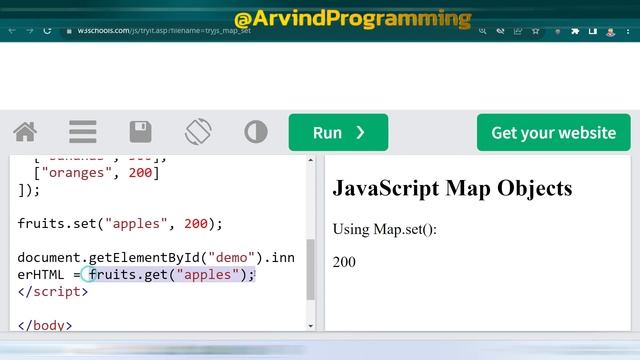Go forward with the browser forward arrow

tap(29, 31)
